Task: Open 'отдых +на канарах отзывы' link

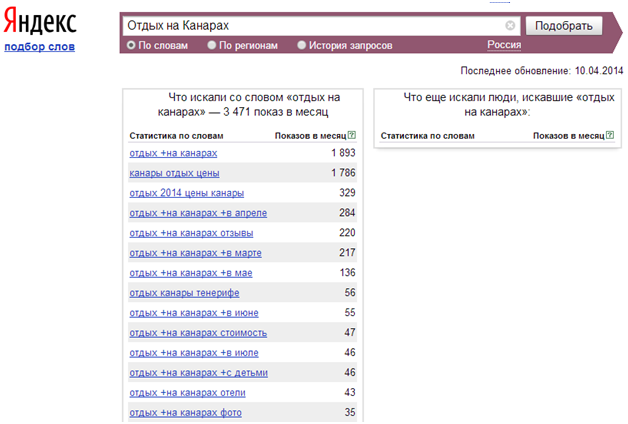Action: pos(191,233)
